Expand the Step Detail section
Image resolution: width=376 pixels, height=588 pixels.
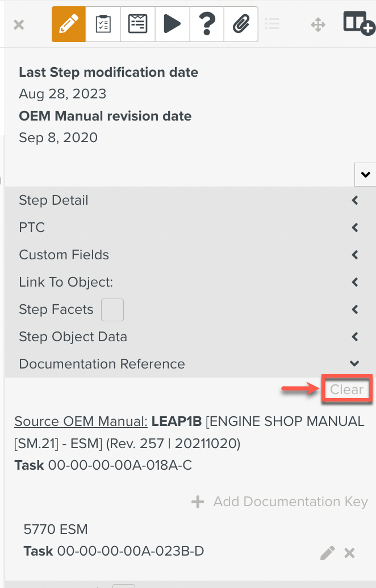point(190,200)
